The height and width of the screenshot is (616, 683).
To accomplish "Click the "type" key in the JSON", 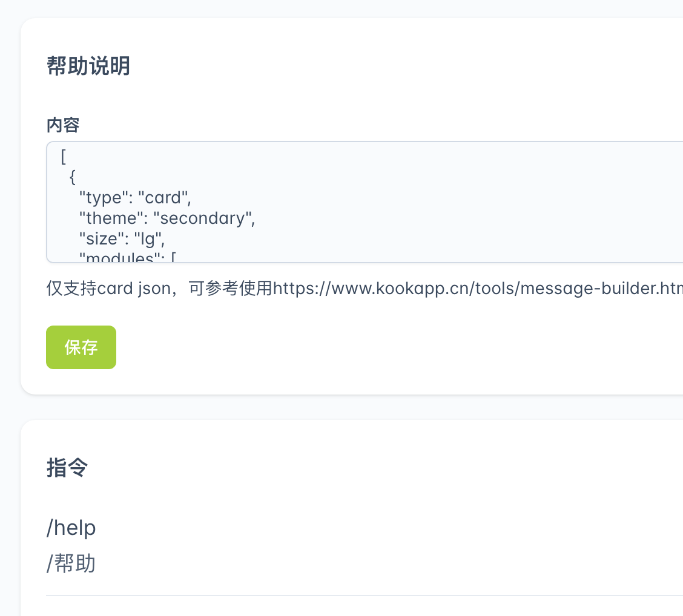I will pos(104,198).
